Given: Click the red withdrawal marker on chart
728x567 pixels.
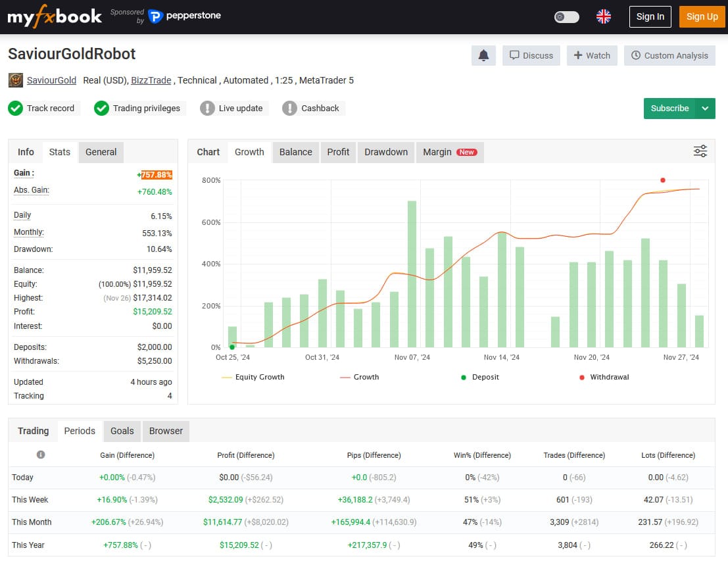Looking at the screenshot, I should pos(662,180).
